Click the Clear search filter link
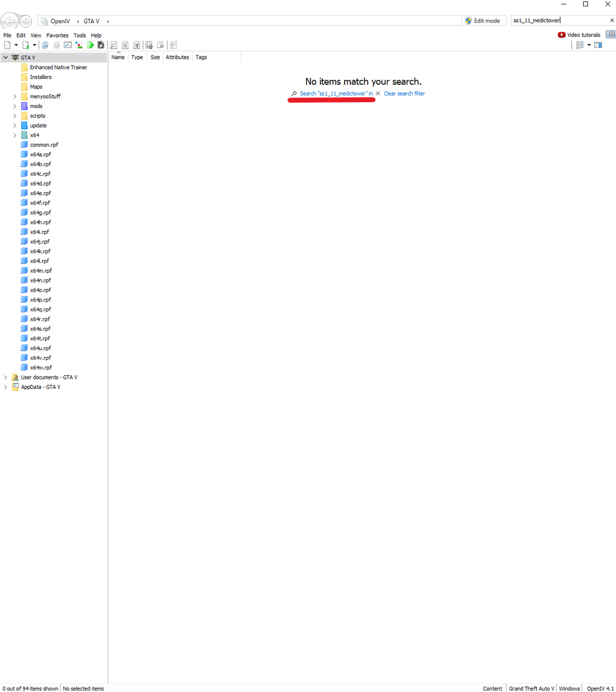The width and height of the screenshot is (616, 692). tap(405, 93)
